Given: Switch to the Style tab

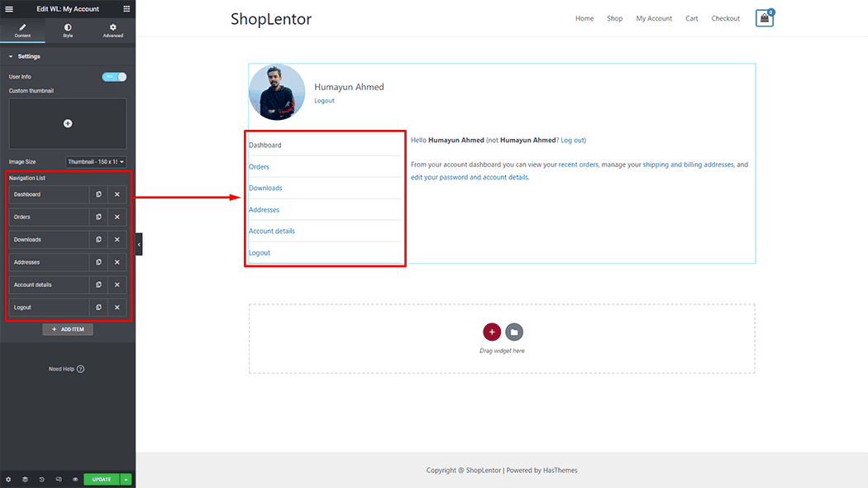Looking at the screenshot, I should point(68,31).
